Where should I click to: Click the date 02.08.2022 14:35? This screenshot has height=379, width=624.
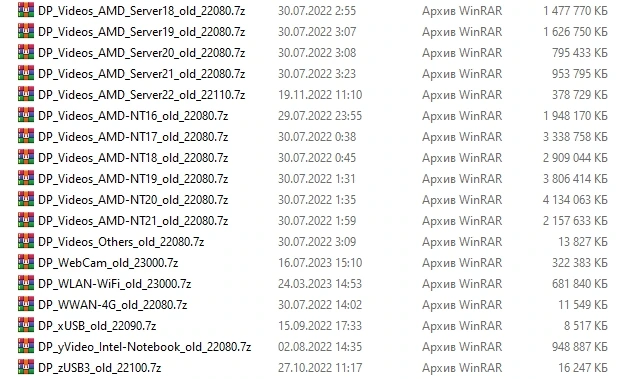click(320, 347)
